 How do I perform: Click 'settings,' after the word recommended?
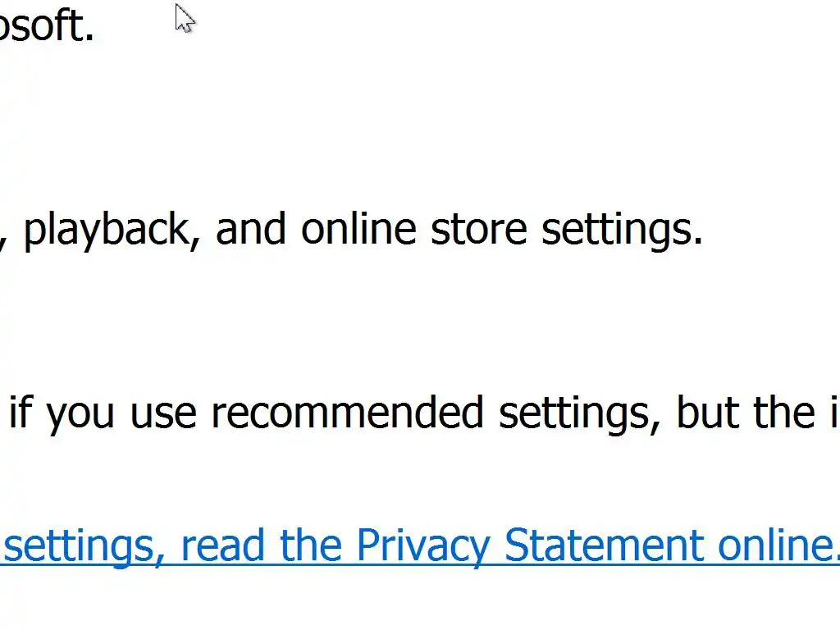[580, 413]
